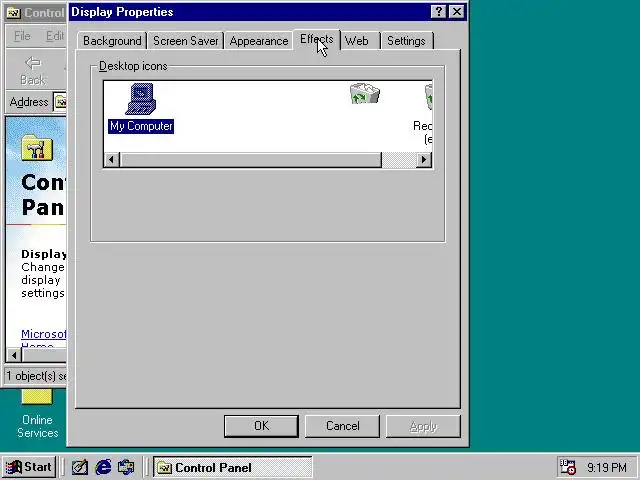This screenshot has width=640, height=480.
Task: Open File menu in Control Panel window
Action: coord(22,36)
